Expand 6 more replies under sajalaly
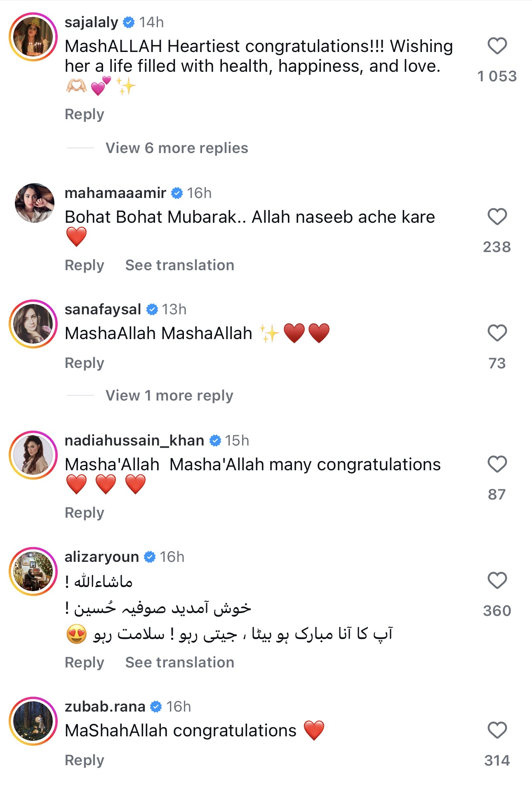This screenshot has width=532, height=785. point(177,148)
